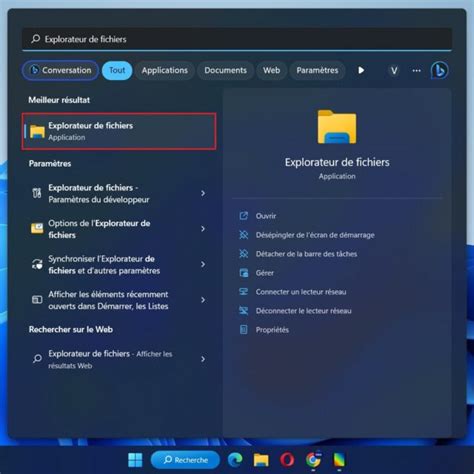474x474 pixels.
Task: Click the Explorateur de fichiers best result
Action: [119, 131]
